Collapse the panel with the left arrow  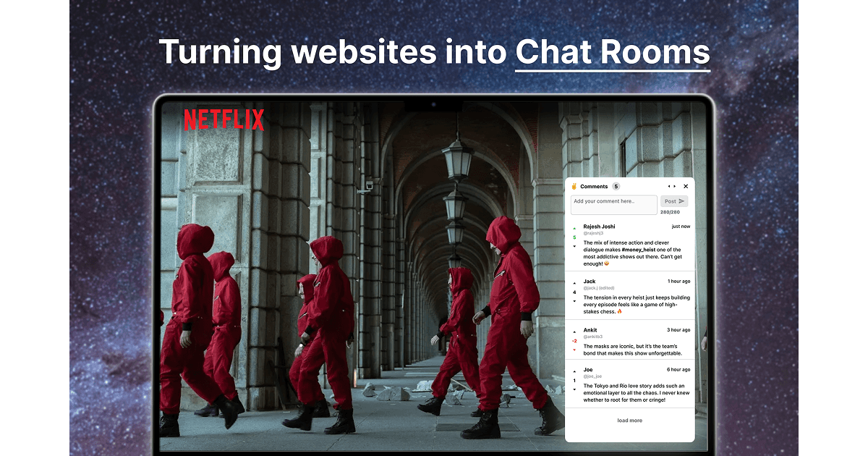(669, 186)
